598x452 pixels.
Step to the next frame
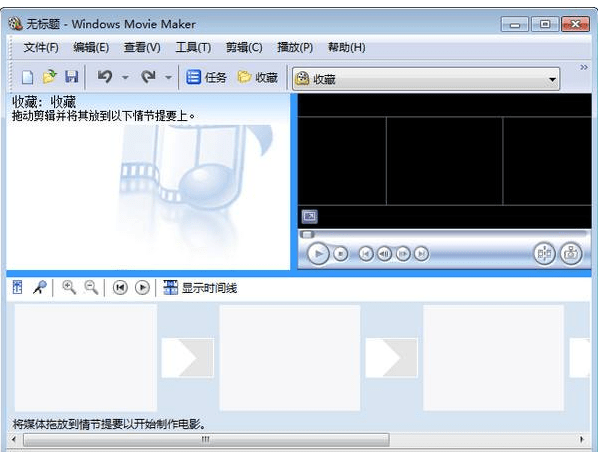tap(403, 254)
